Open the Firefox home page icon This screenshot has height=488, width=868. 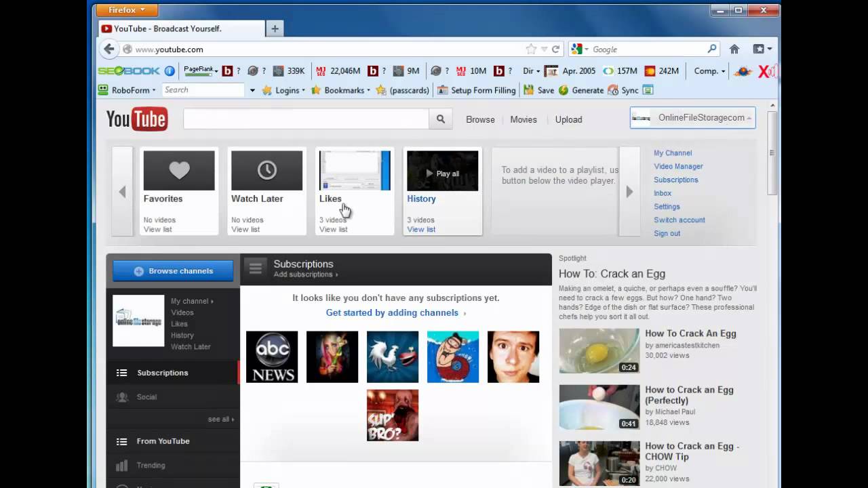point(734,49)
